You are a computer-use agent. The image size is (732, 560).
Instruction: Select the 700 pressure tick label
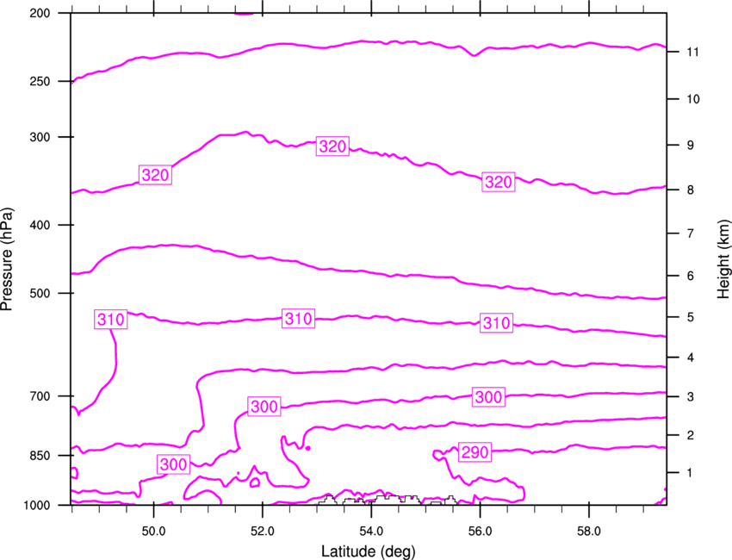click(40, 396)
